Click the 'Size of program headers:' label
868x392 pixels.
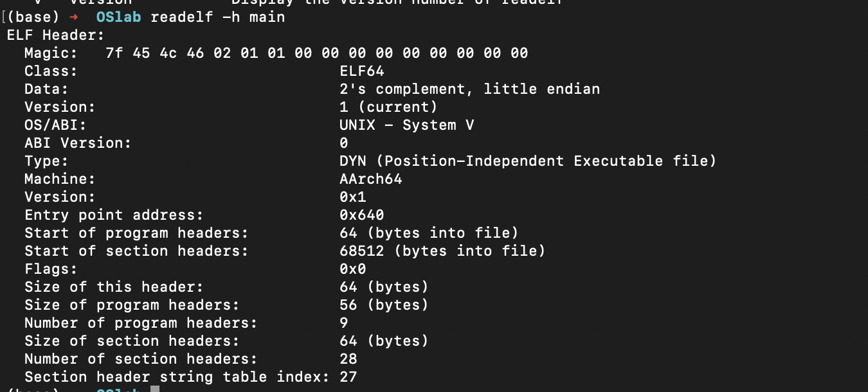pyautogui.click(x=132, y=305)
